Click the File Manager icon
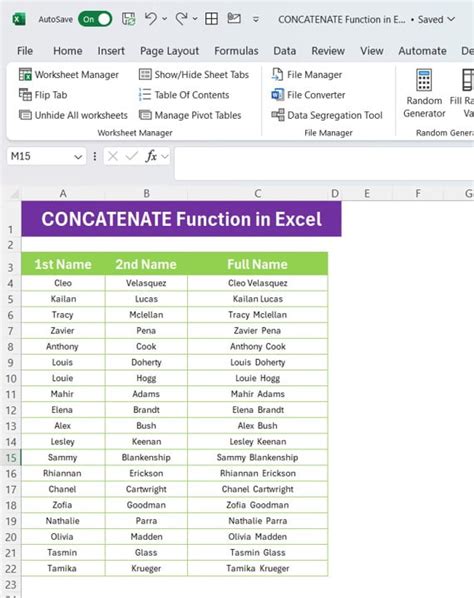This screenshot has width=474, height=598. click(x=277, y=74)
